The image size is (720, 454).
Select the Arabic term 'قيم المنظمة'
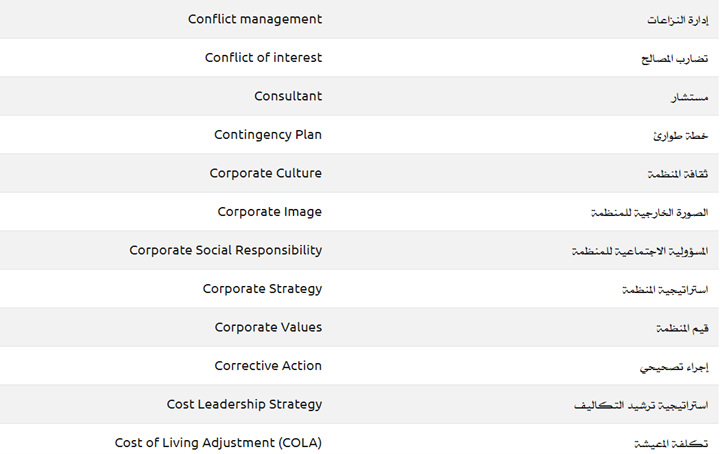(x=683, y=329)
